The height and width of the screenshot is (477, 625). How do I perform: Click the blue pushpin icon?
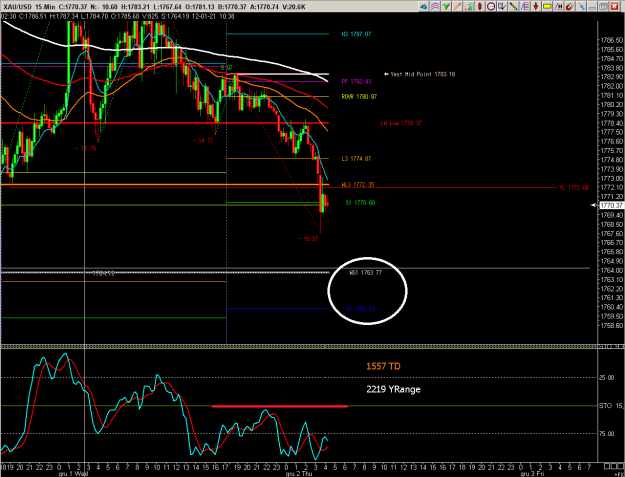[x=581, y=6]
